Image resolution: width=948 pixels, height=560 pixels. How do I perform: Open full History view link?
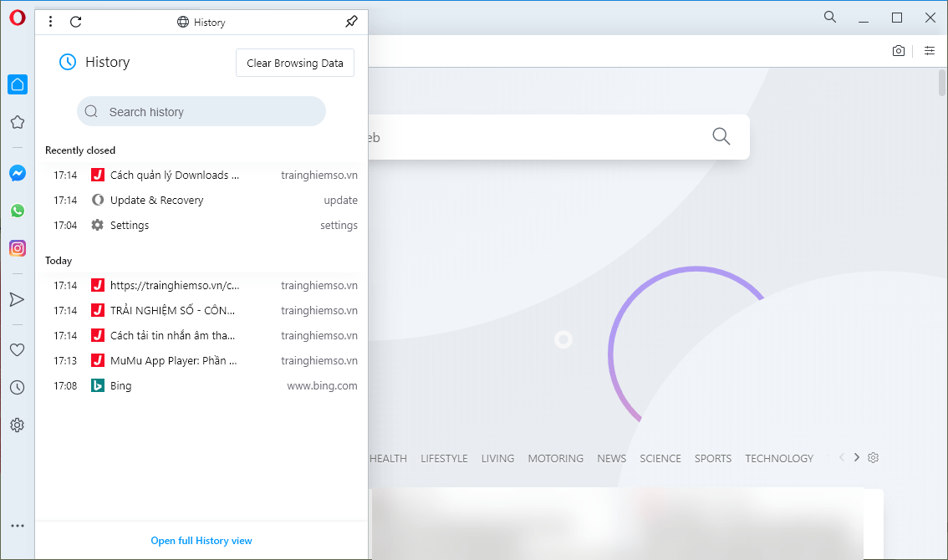[x=201, y=541]
